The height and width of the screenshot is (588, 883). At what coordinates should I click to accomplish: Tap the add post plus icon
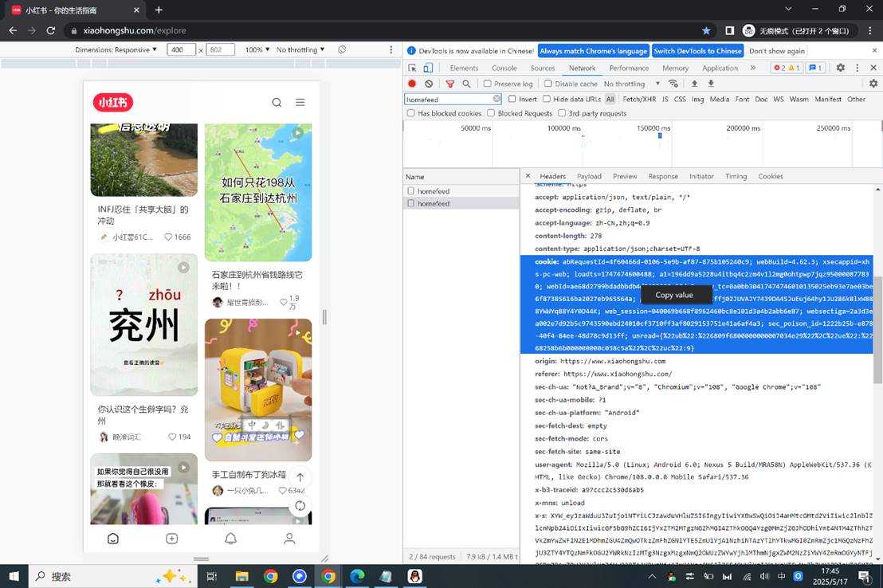click(172, 539)
